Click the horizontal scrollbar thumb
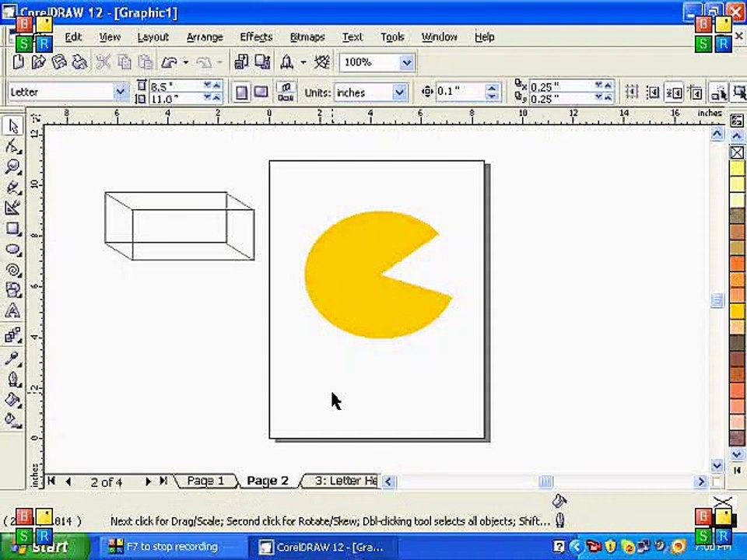 546,482
